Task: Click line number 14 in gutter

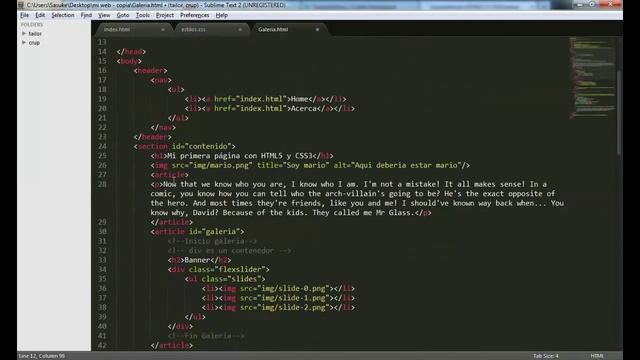Action: tap(102, 51)
